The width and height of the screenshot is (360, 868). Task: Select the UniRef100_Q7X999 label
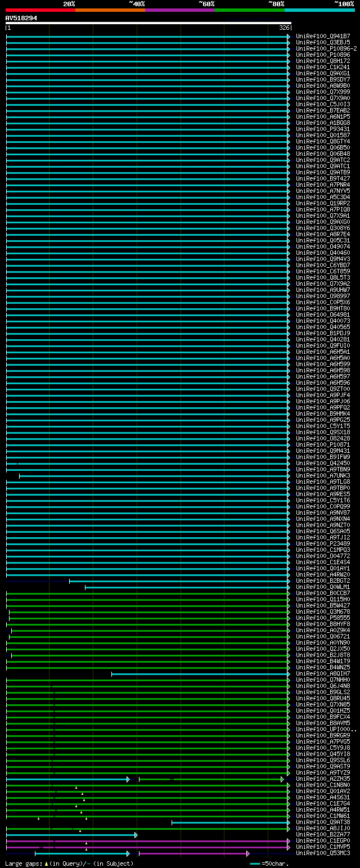click(x=323, y=92)
